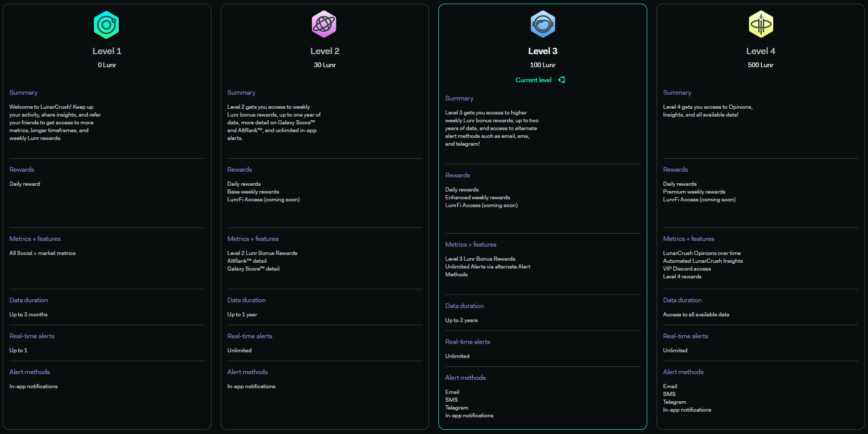
Task: Click "Base weekly rewards" in Level 2
Action: (253, 192)
